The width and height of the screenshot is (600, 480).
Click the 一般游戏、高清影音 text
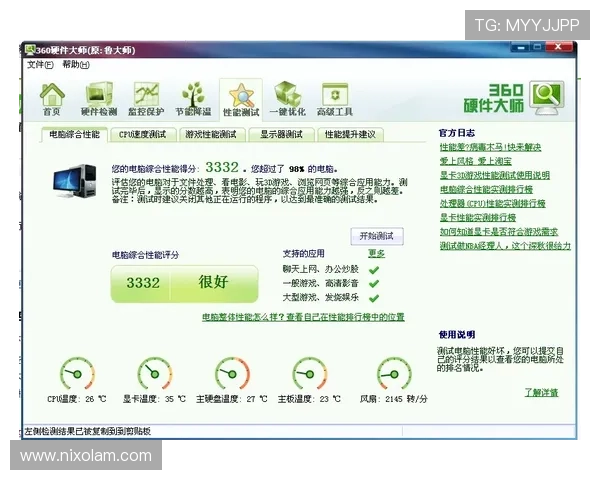tap(321, 284)
